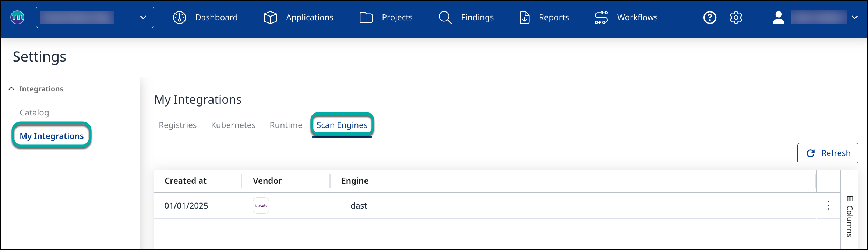Open the Help question mark icon
This screenshot has width=868, height=250.
(x=709, y=17)
